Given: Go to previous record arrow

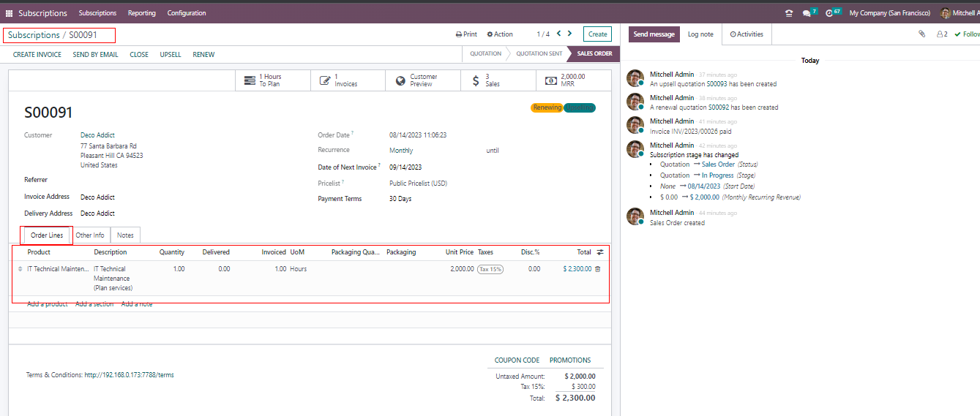Looking at the screenshot, I should coord(558,34).
